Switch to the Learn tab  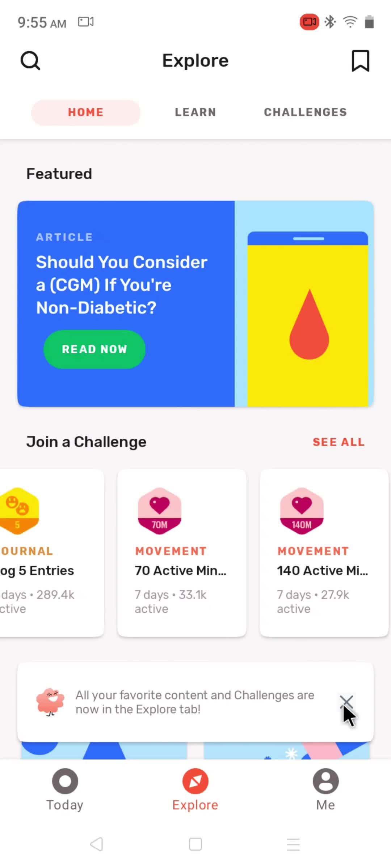click(195, 112)
